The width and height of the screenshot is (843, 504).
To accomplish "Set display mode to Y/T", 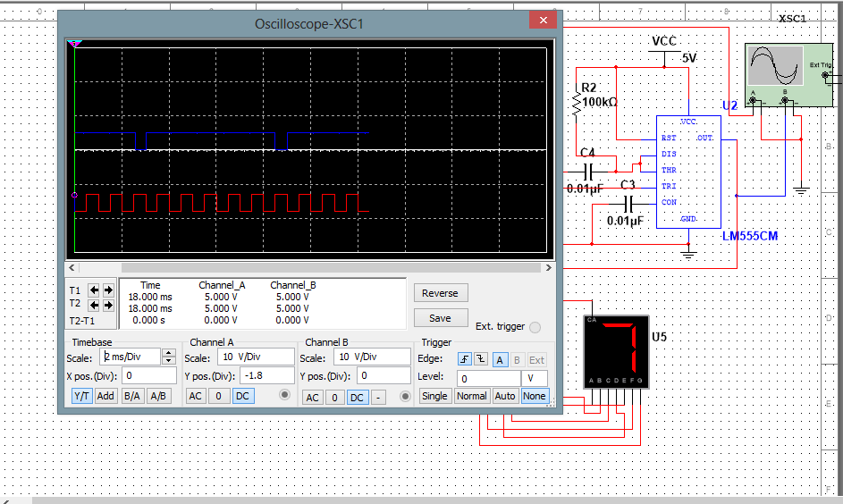I will [81, 396].
